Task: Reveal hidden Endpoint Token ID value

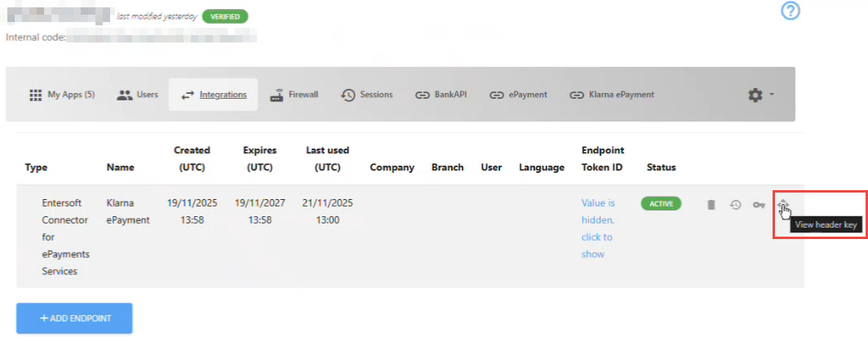Action: [598, 228]
